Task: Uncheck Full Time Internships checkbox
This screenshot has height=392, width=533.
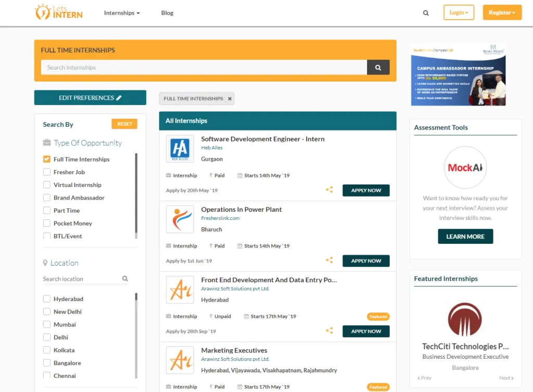Action: click(x=47, y=159)
